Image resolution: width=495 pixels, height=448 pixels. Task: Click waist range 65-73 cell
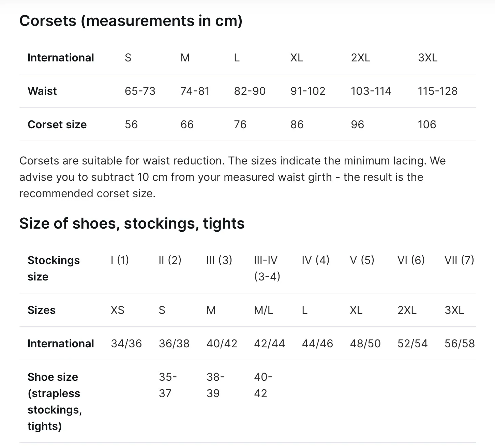tap(140, 91)
